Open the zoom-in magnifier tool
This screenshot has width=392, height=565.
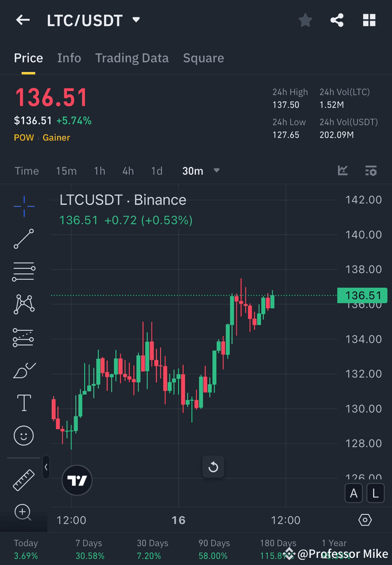coord(24,512)
